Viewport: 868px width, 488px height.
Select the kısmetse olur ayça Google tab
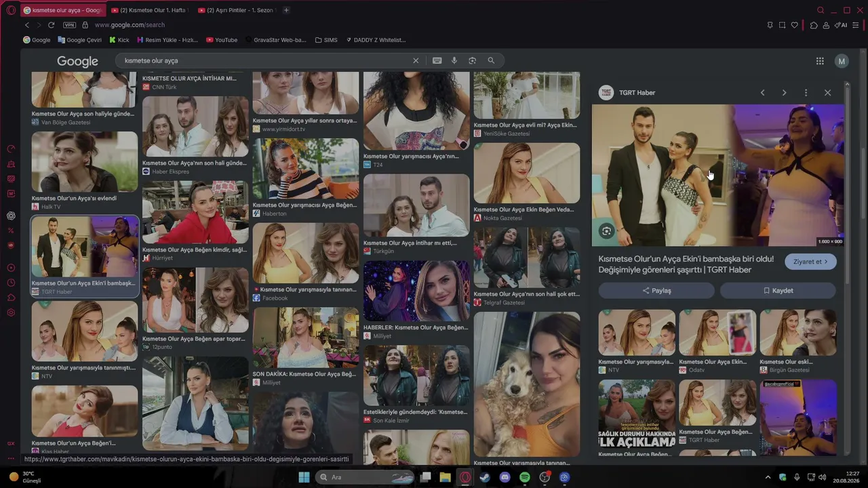pos(64,10)
